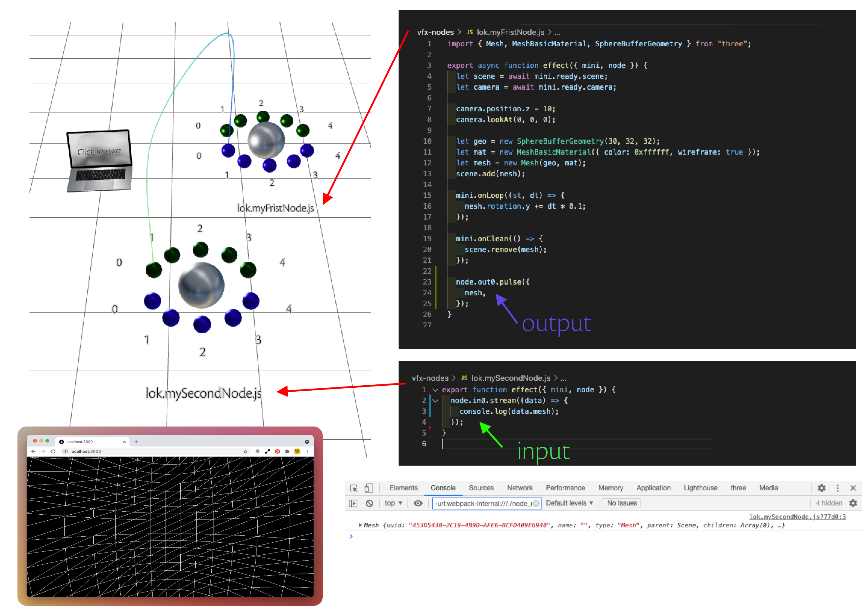Click the clear console icon
The width and height of the screenshot is (867, 616).
coord(369,503)
